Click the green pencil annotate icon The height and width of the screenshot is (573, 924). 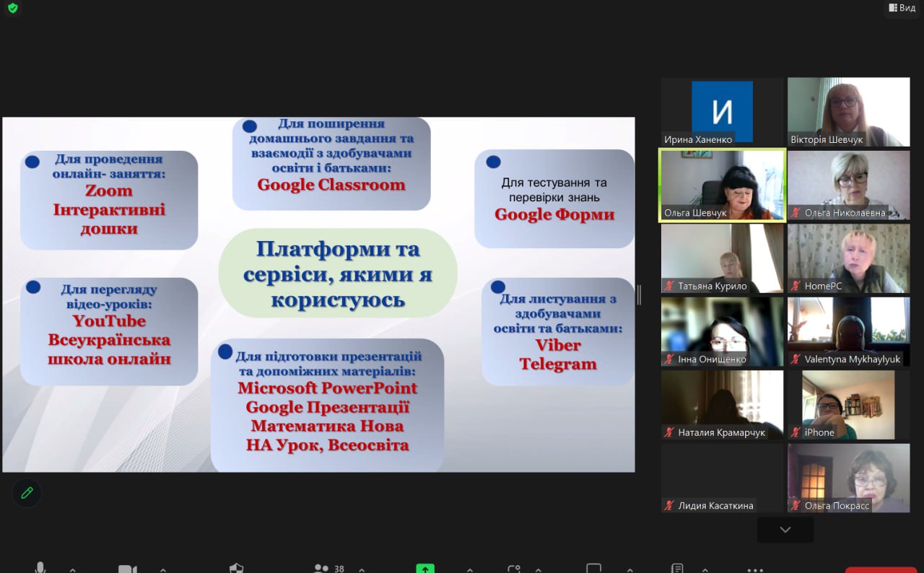point(27,494)
